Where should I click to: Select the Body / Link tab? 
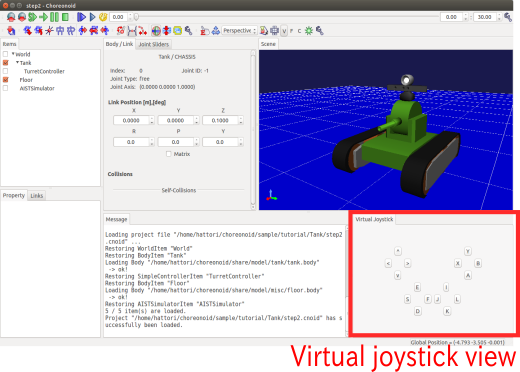[x=119, y=44]
